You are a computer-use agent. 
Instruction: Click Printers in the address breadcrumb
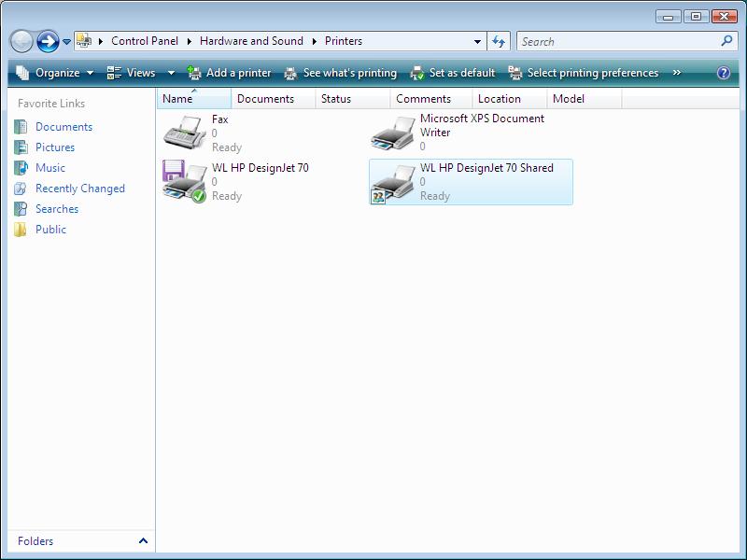(344, 41)
